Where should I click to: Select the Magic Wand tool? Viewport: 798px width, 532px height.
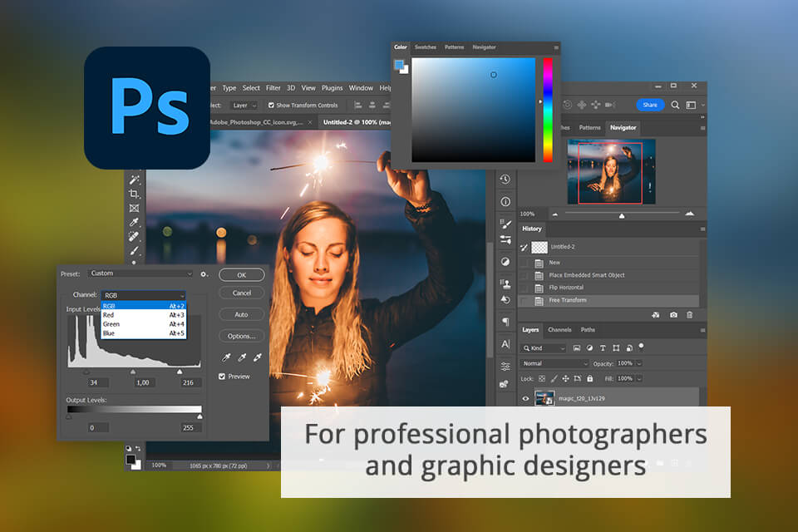[x=134, y=180]
